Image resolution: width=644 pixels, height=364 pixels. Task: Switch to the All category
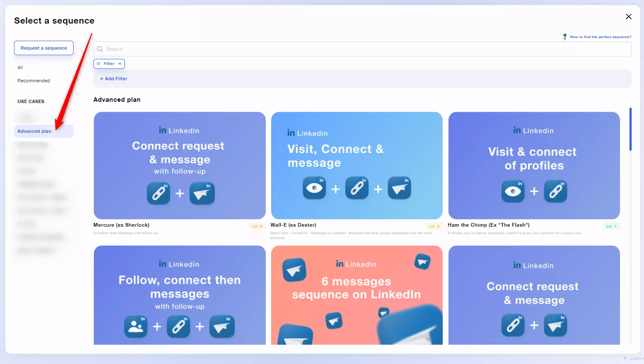[20, 67]
